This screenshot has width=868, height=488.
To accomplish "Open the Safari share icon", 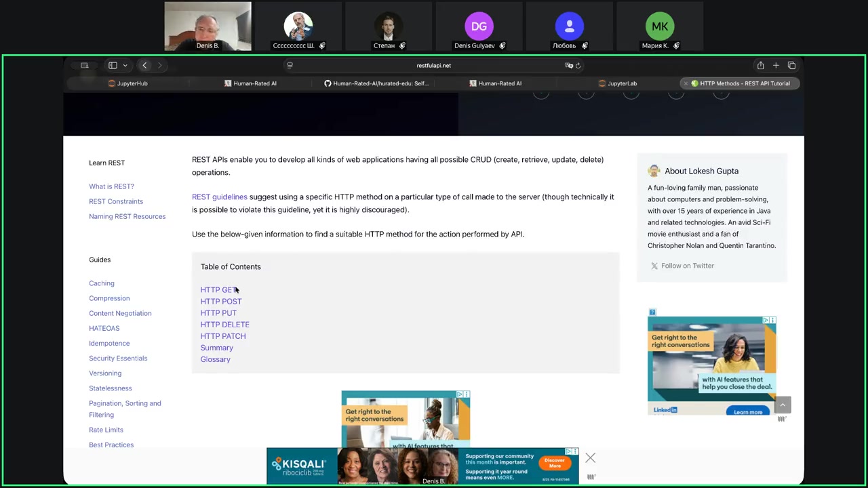I will 760,66.
